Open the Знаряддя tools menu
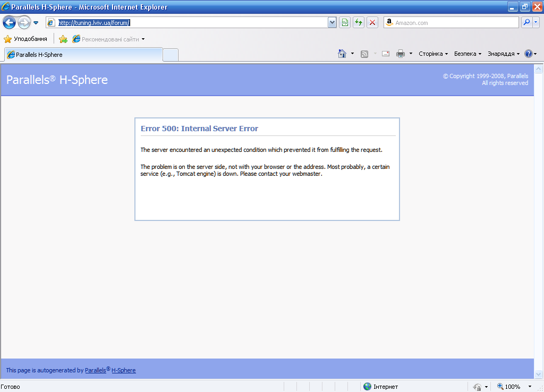The width and height of the screenshot is (544, 392). 504,54
